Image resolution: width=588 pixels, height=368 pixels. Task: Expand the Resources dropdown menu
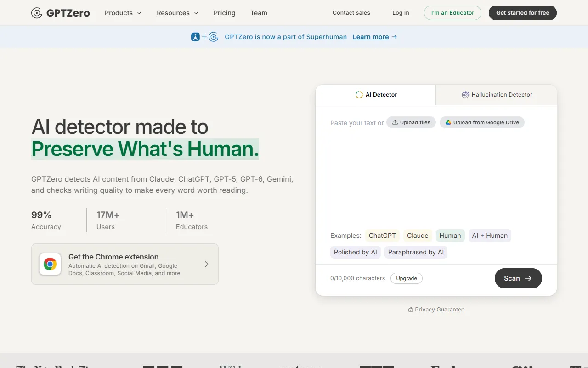pyautogui.click(x=178, y=13)
